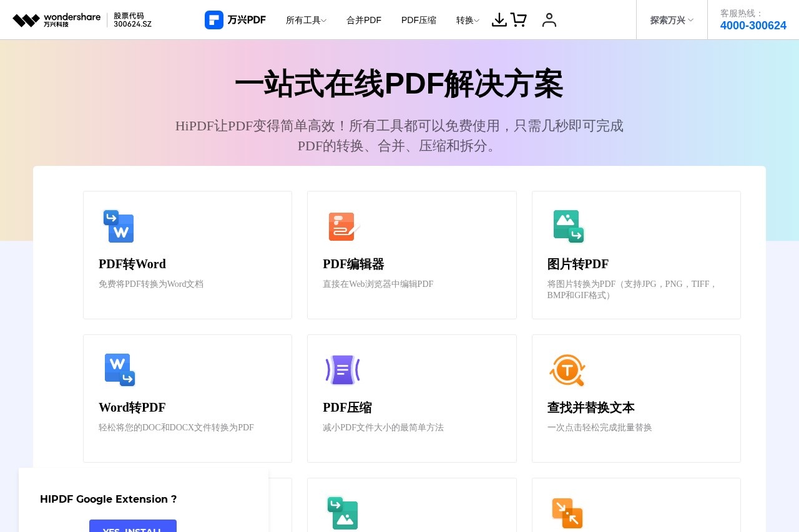799x532 pixels.
Task: Open the download icon in the header
Action: [x=499, y=20]
